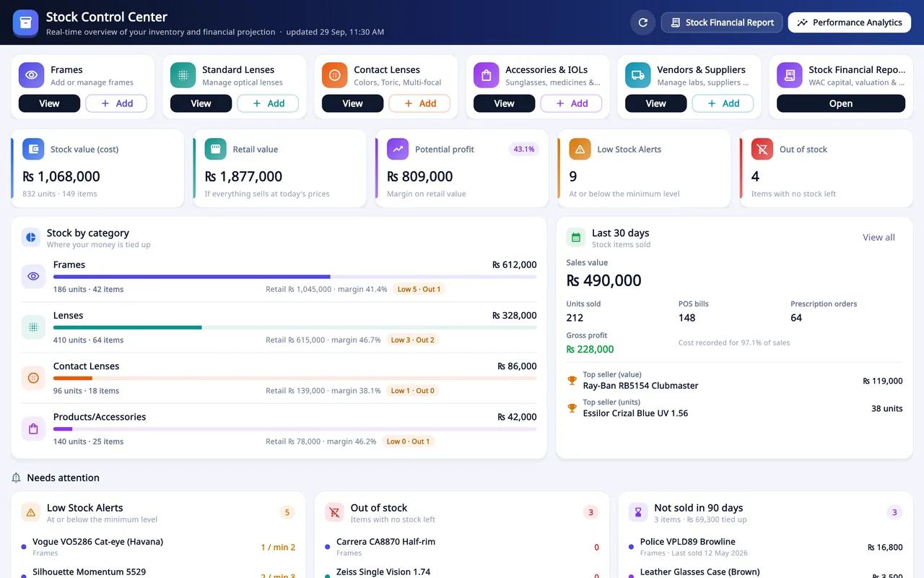
Task: Click the Frames eye icon tile
Action: pos(32,75)
